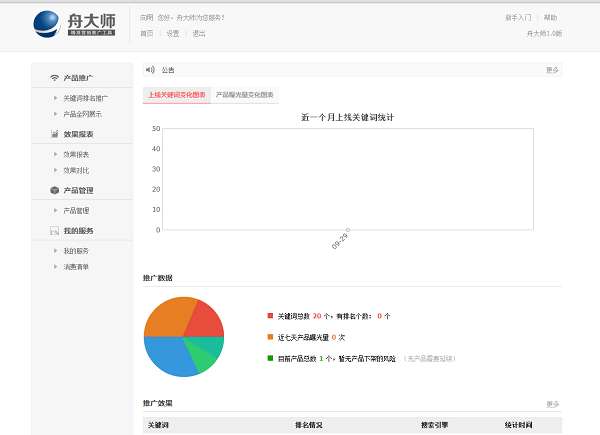Screen dimensions: 600x435
Task: Click 更多 in the 公告 bar
Action: [552, 70]
